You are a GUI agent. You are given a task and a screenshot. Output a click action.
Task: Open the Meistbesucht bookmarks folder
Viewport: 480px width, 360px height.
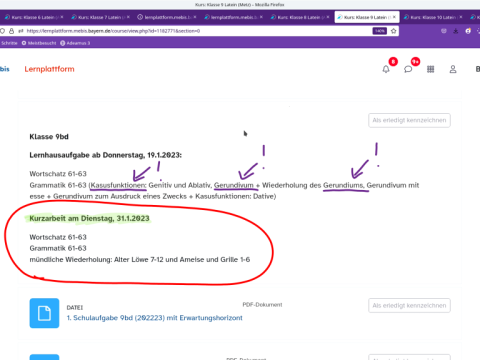(x=39, y=43)
